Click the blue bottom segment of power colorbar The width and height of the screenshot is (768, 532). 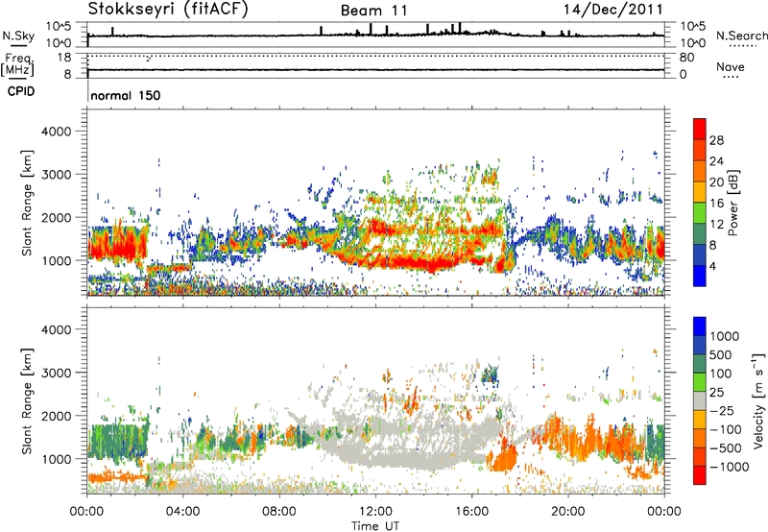coord(700,276)
